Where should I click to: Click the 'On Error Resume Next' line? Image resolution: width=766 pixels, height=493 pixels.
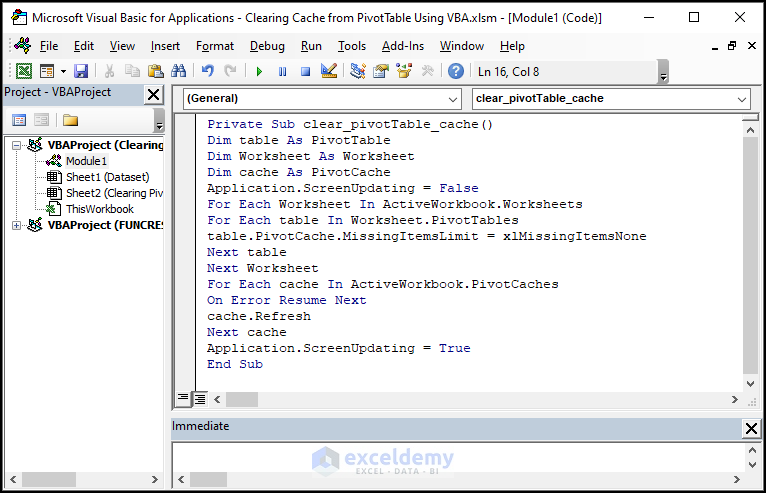[287, 300]
